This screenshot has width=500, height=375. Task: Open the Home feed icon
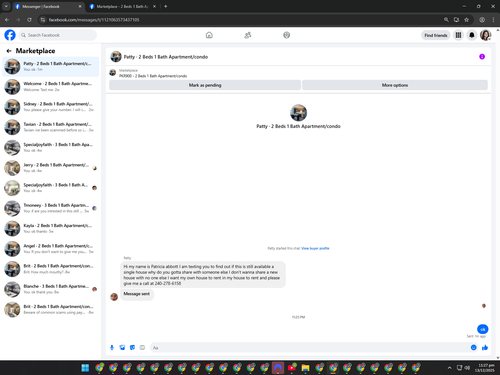coord(209,35)
